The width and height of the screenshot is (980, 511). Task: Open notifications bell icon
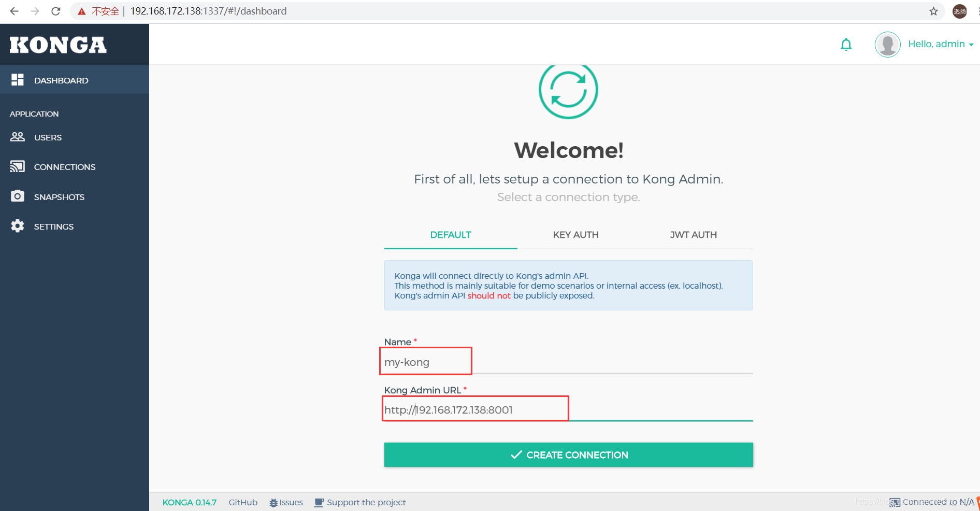(846, 45)
